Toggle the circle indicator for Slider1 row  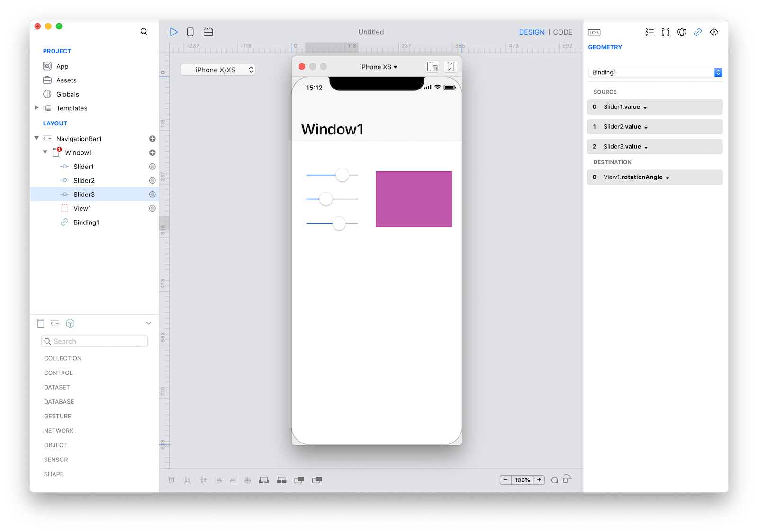click(x=153, y=167)
